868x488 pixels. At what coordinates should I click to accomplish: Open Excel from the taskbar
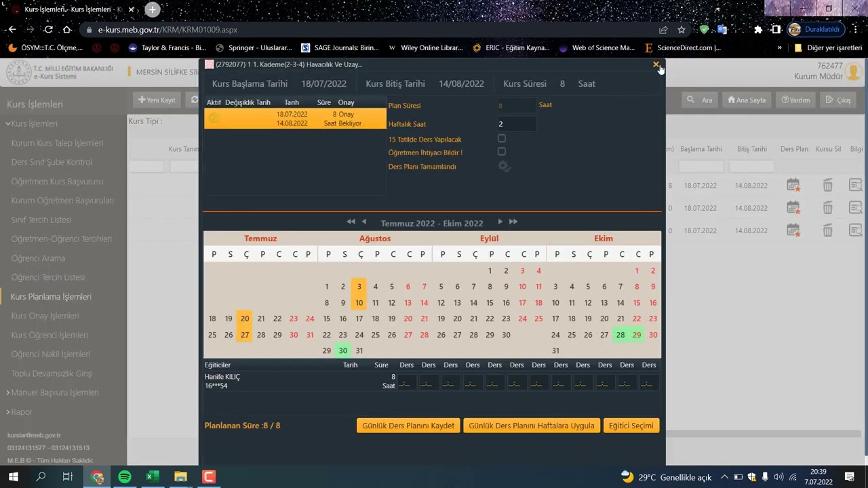pyautogui.click(x=153, y=476)
